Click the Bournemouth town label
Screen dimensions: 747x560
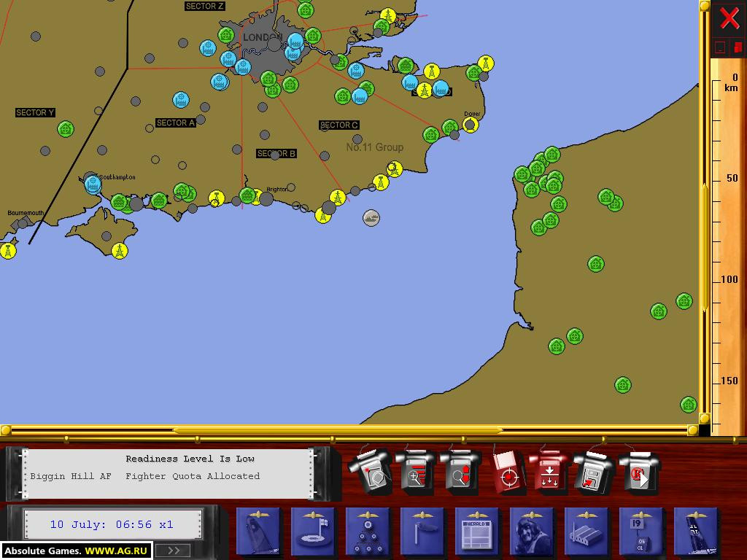click(x=26, y=213)
